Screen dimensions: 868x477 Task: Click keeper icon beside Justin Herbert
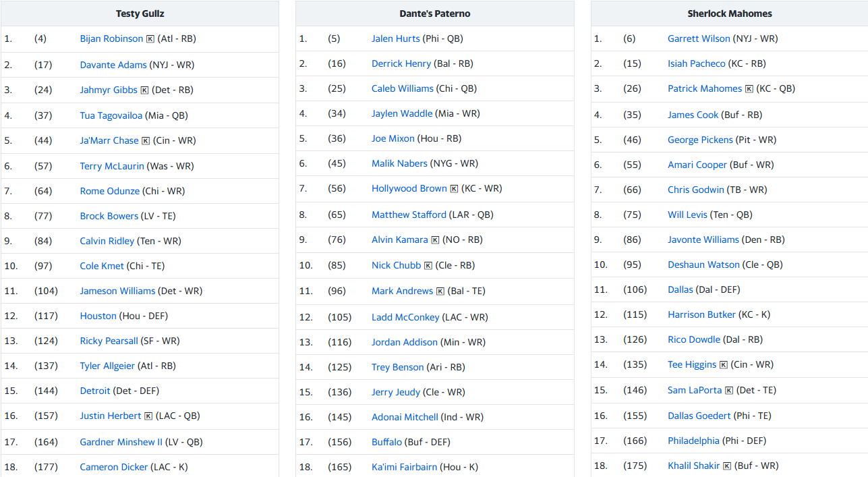coord(148,416)
